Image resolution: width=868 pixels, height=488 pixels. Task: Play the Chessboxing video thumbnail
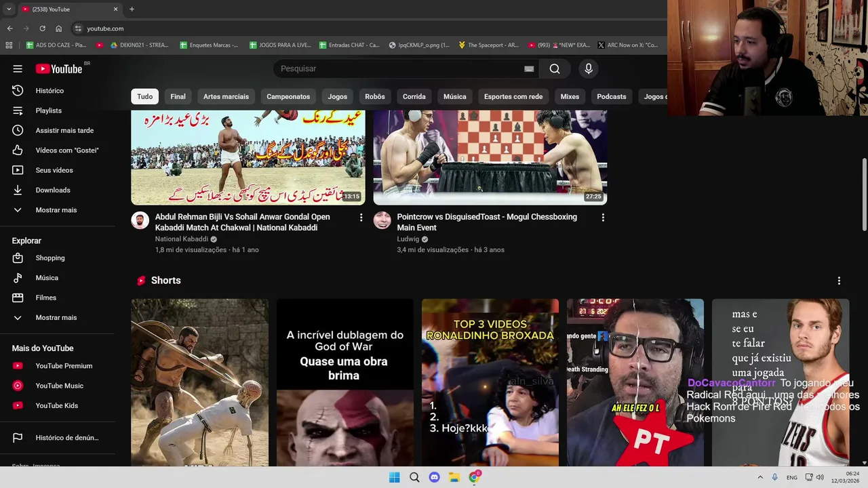tap(490, 157)
